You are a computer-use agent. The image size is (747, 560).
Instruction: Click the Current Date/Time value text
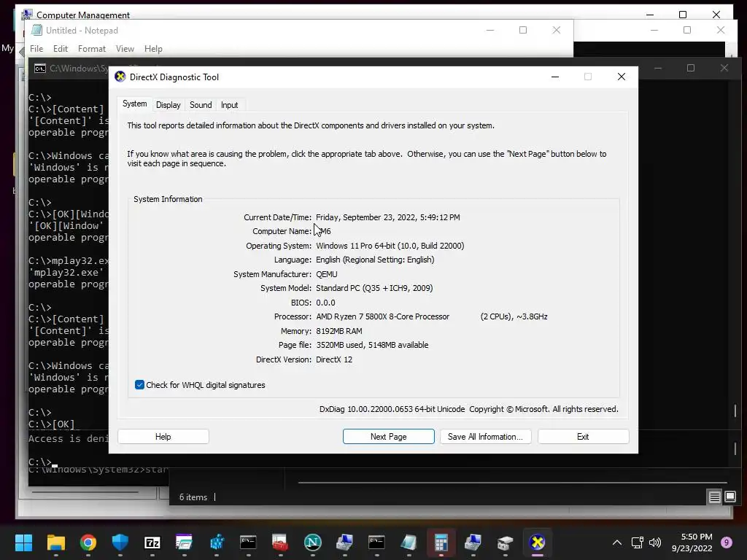[388, 217]
